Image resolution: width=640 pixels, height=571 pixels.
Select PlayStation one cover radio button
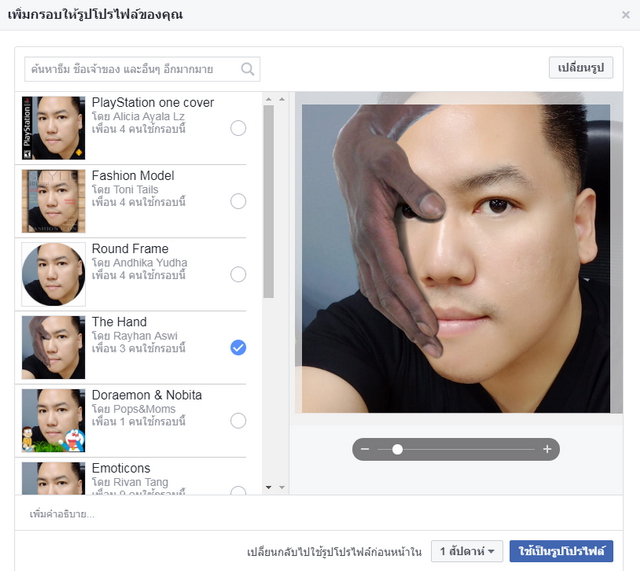coord(238,128)
